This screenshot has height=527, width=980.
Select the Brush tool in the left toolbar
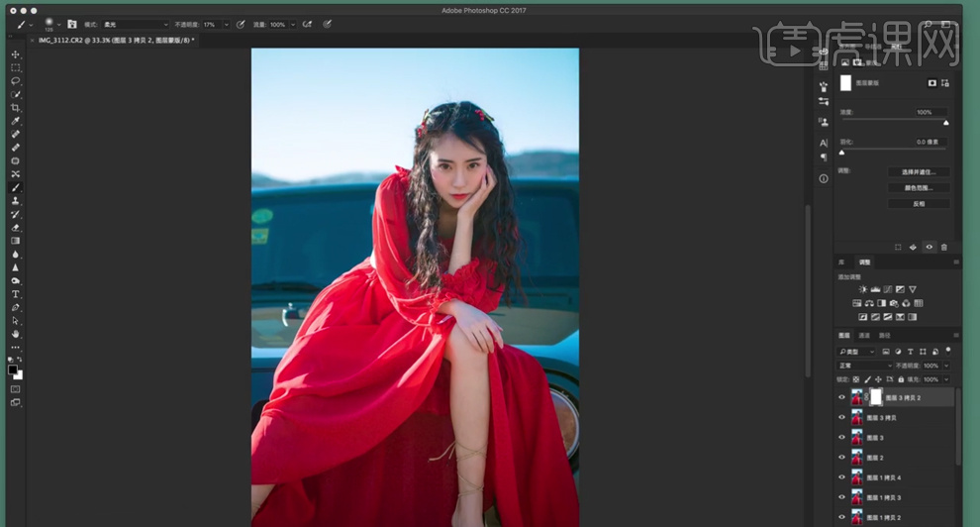16,187
